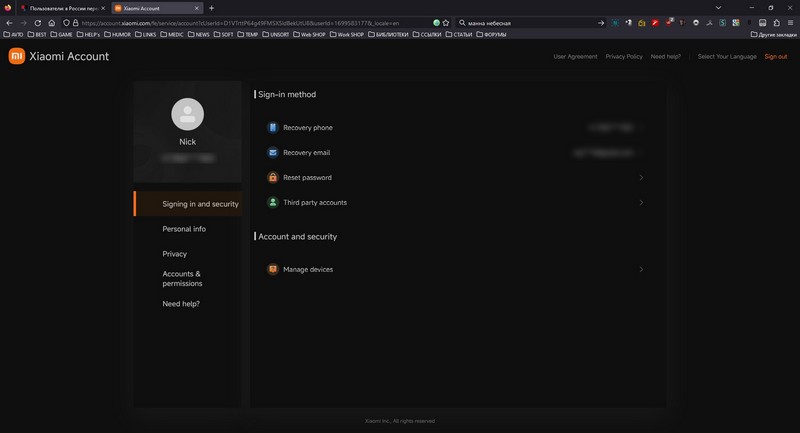Click the site security padlock icon
The width and height of the screenshot is (800, 433).
point(76,23)
